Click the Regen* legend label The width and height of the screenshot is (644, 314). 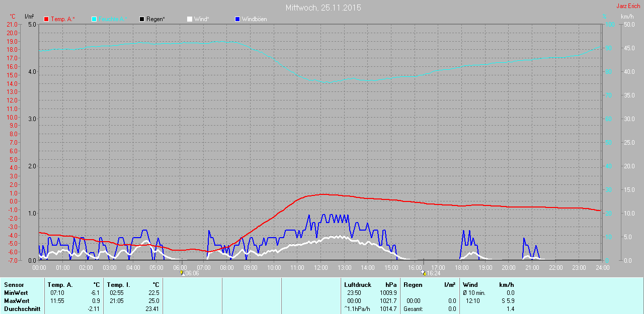click(x=155, y=19)
